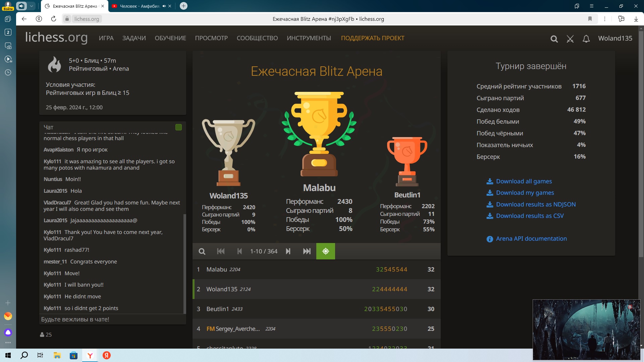Click browser back arrow
The image size is (644, 362).
tap(24, 19)
